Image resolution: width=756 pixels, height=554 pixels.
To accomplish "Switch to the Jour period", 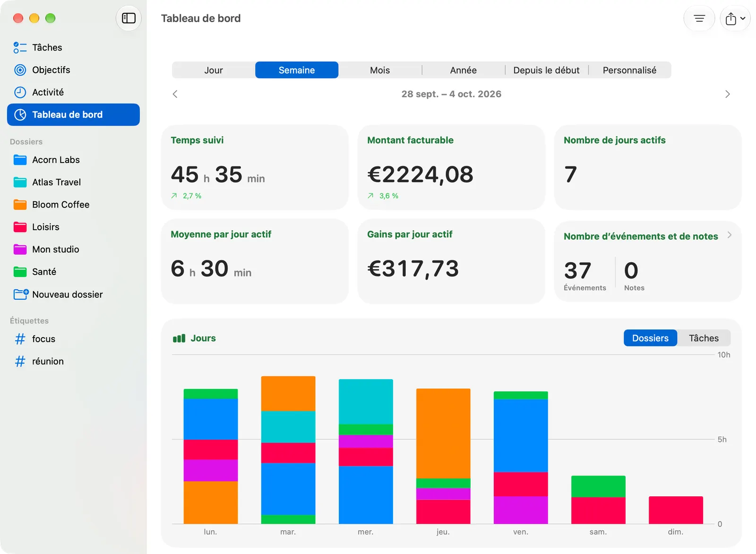I will click(214, 70).
